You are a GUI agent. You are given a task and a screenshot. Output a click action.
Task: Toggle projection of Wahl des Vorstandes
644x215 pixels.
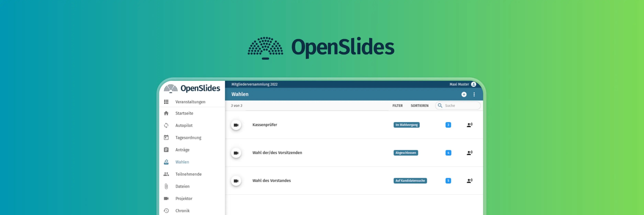(x=236, y=181)
